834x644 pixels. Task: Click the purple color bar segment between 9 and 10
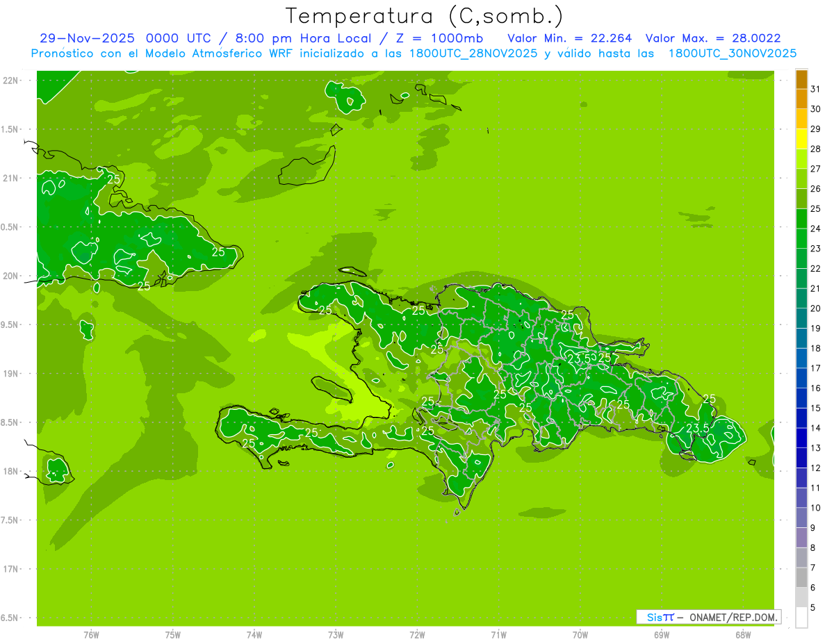[x=801, y=518]
